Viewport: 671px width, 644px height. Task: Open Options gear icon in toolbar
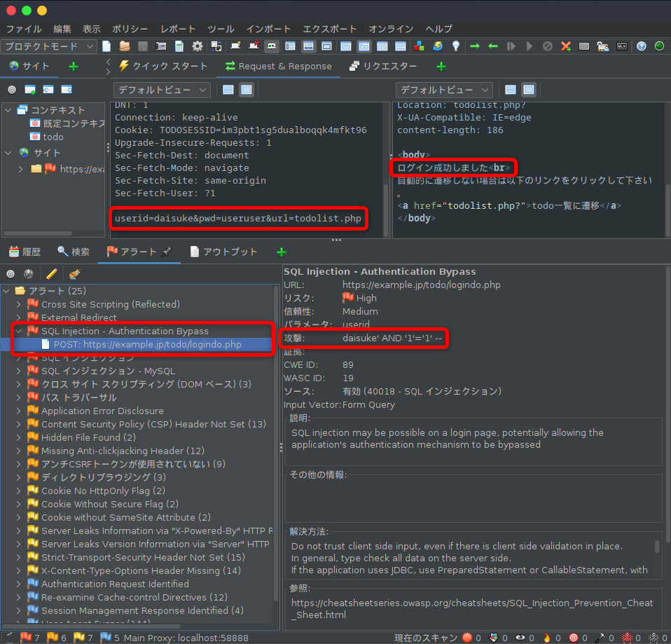[x=198, y=46]
